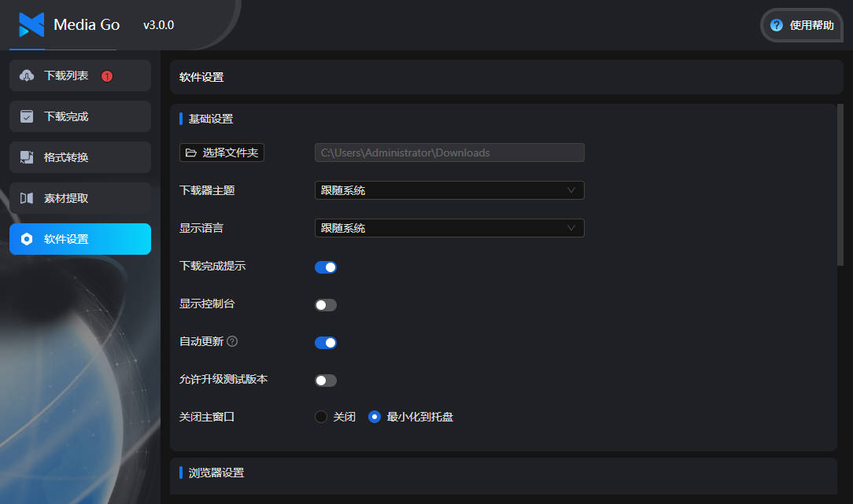Switch to 格式转换 in the sidebar
Image resolution: width=853 pixels, height=504 pixels.
click(80, 157)
